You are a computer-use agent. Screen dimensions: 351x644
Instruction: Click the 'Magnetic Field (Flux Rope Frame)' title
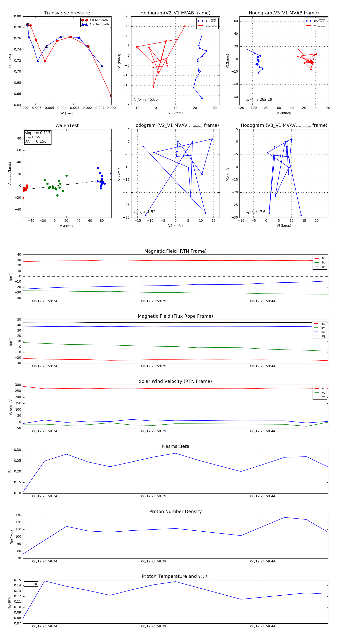tap(175, 316)
